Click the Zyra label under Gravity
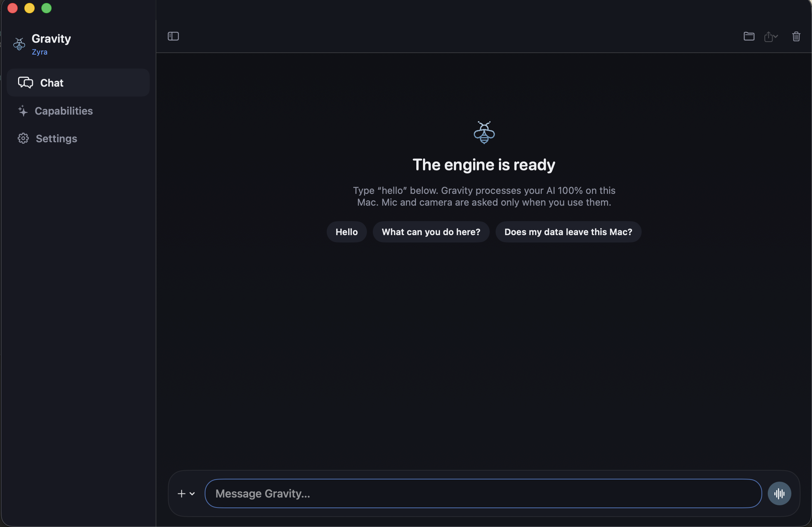 [x=39, y=52]
